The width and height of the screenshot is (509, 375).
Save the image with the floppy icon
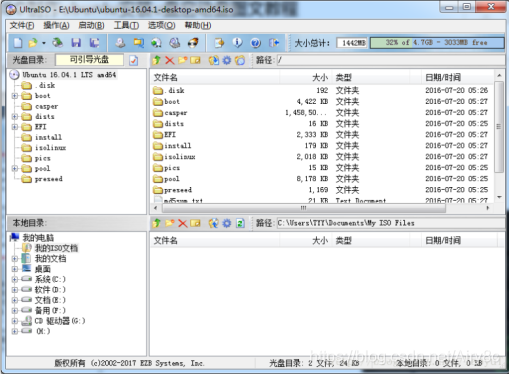pos(76,43)
